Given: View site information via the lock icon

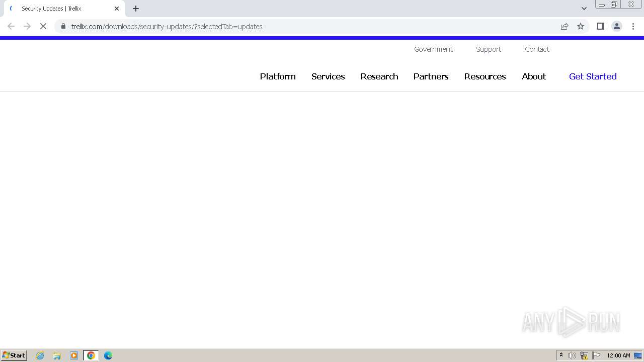Looking at the screenshot, I should [x=63, y=26].
